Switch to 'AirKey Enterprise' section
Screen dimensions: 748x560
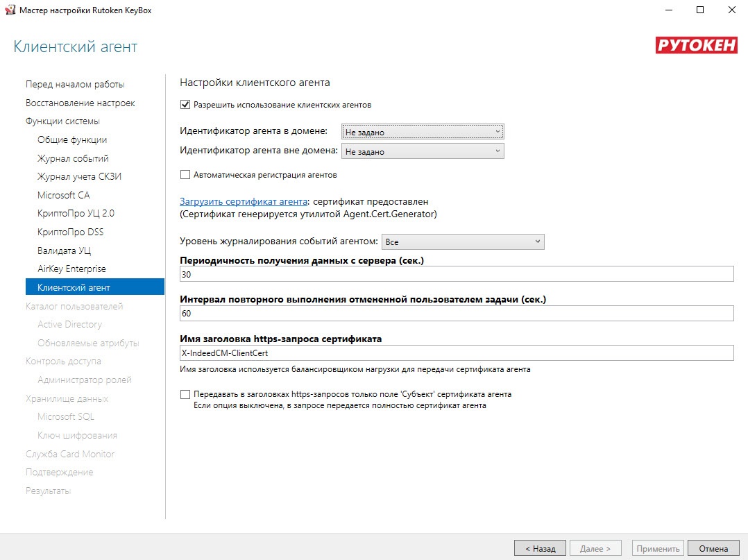tap(71, 269)
